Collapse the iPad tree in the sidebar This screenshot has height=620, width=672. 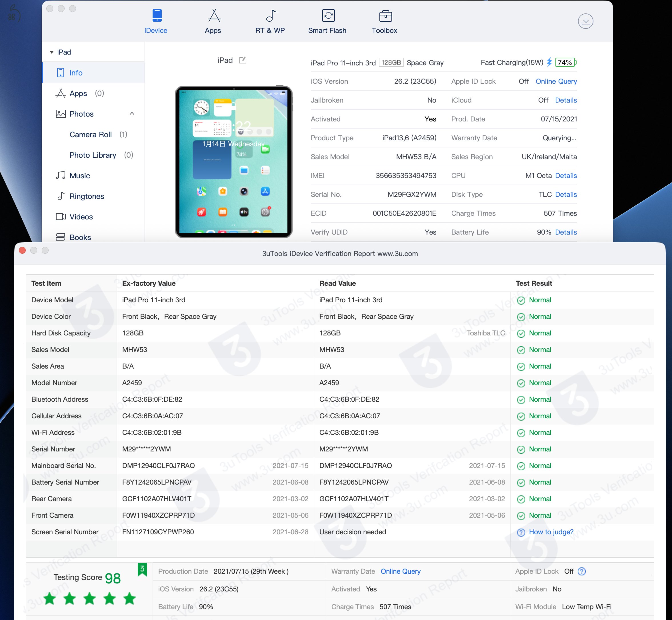52,52
